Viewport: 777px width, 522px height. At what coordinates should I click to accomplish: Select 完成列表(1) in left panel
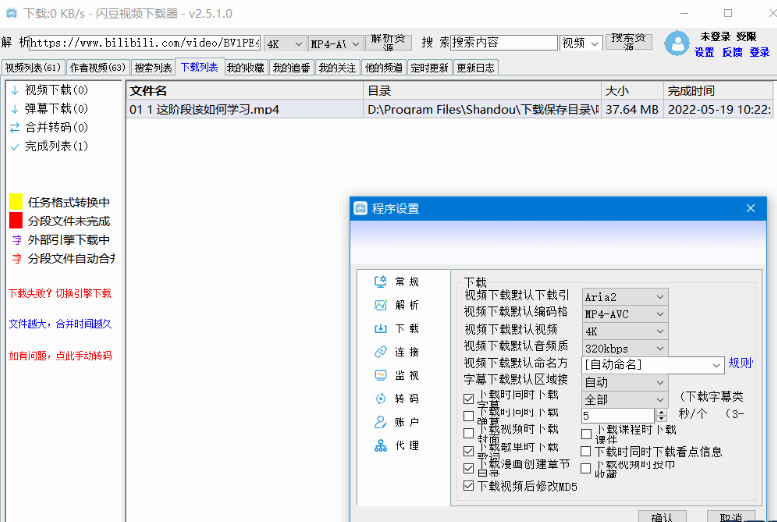click(x=49, y=146)
